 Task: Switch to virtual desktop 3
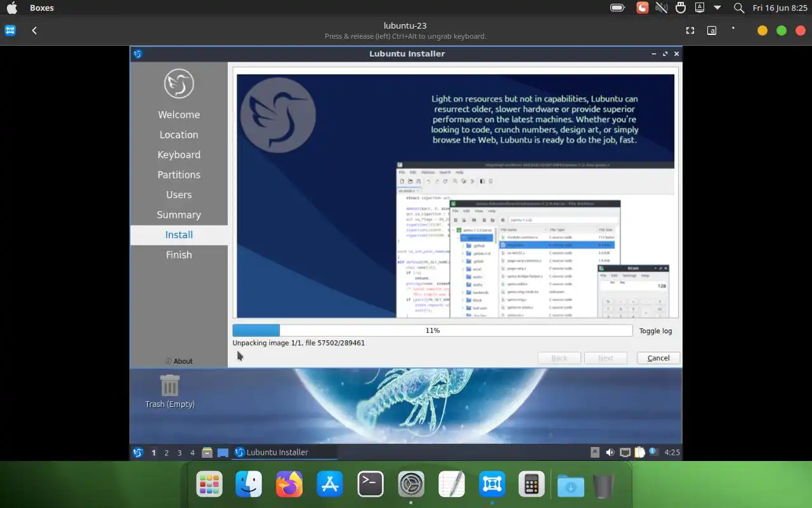pos(180,453)
